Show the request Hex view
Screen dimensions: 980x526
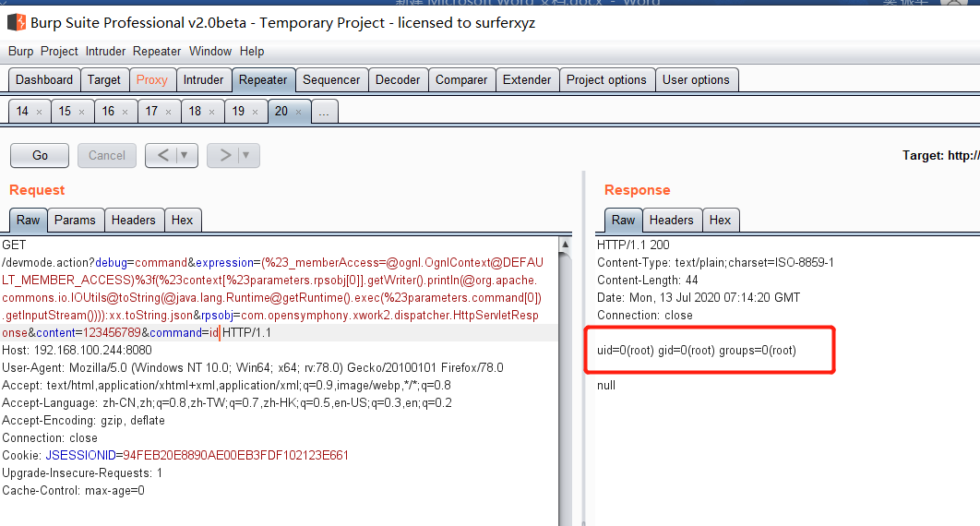coord(182,220)
